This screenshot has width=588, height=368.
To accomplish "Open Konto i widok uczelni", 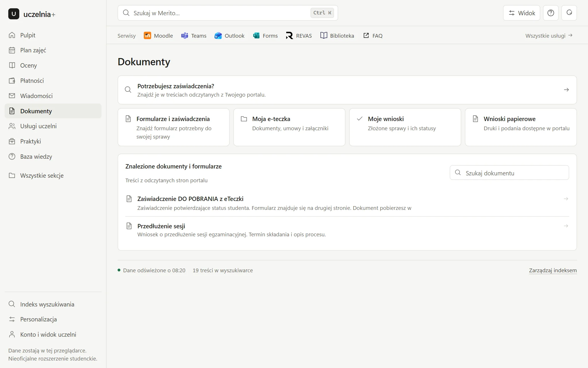I will pyautogui.click(x=53, y=335).
